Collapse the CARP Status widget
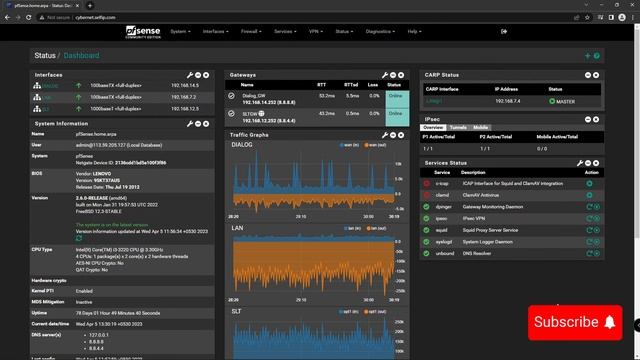The height and width of the screenshot is (360, 640). [588, 75]
